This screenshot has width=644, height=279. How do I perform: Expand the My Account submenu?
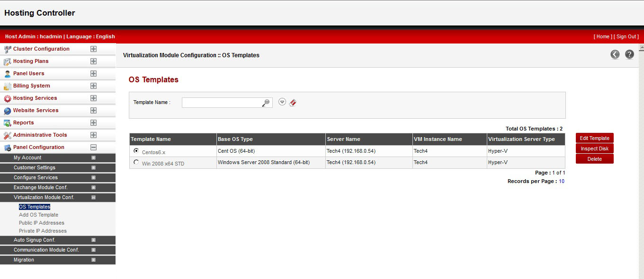93,157
